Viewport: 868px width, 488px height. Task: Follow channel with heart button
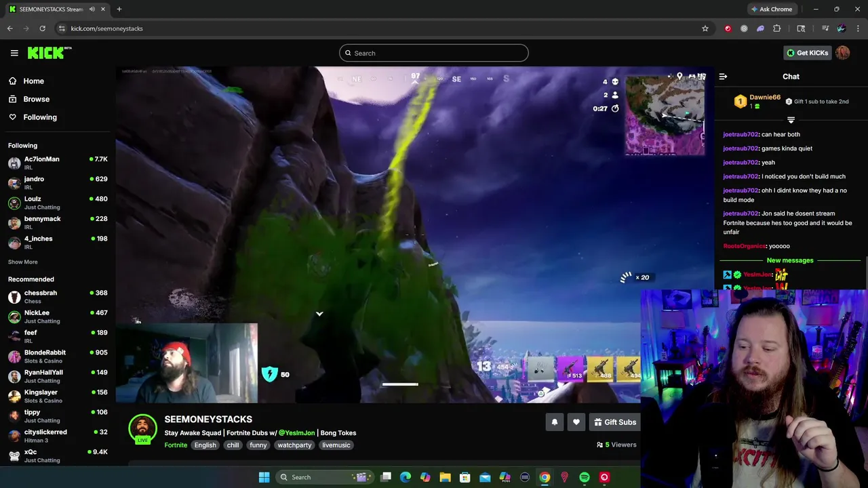point(576,422)
